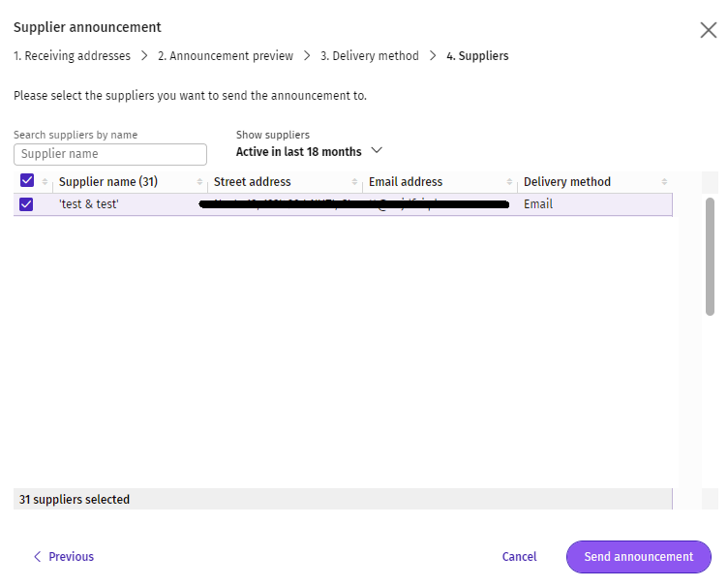Click sort icon in Email address column
The image size is (728, 587).
coord(509,182)
